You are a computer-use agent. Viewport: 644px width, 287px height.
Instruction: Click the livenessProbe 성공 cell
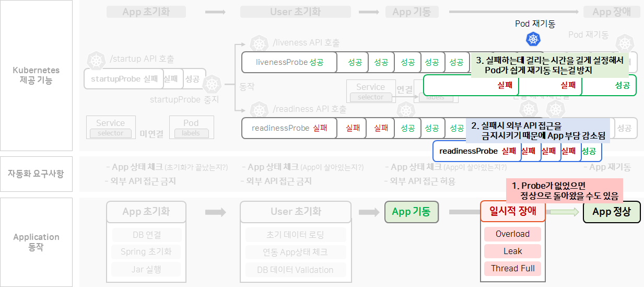(x=289, y=62)
